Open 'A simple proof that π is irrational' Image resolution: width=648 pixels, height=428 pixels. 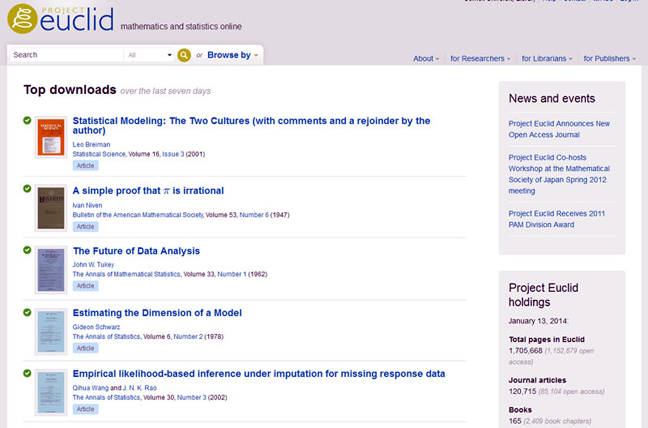(x=148, y=190)
